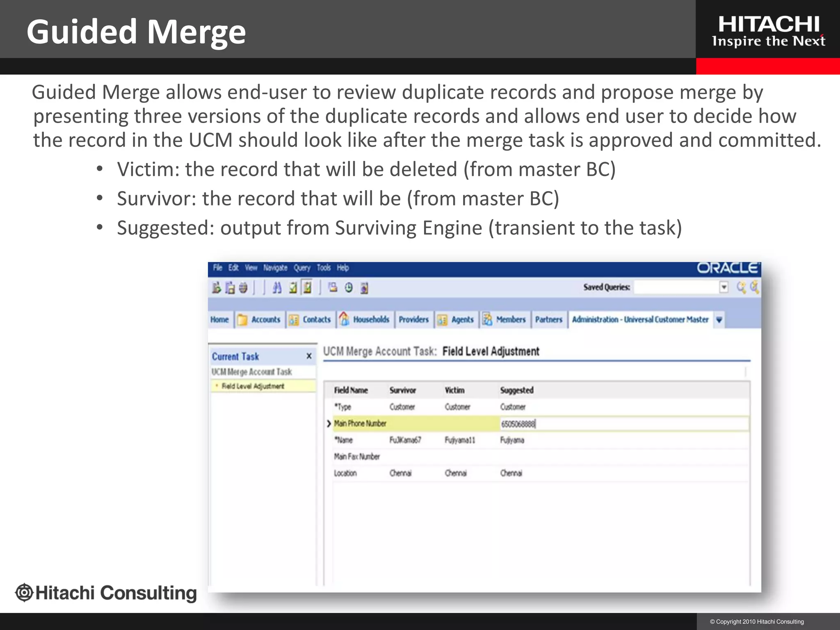Click the Contacts tab icon
Image resolution: width=840 pixels, height=630 pixels.
[x=294, y=320]
